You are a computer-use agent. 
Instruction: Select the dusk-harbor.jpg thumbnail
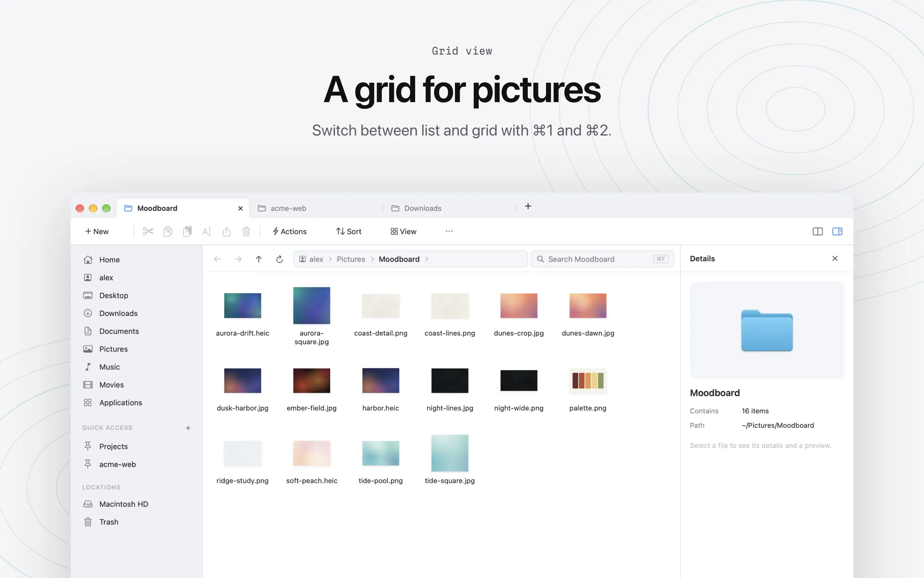243,381
